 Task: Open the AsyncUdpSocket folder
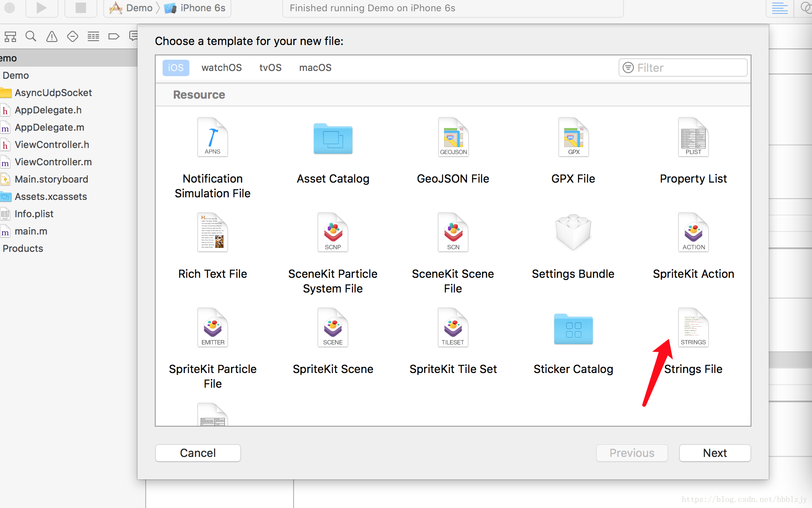53,93
